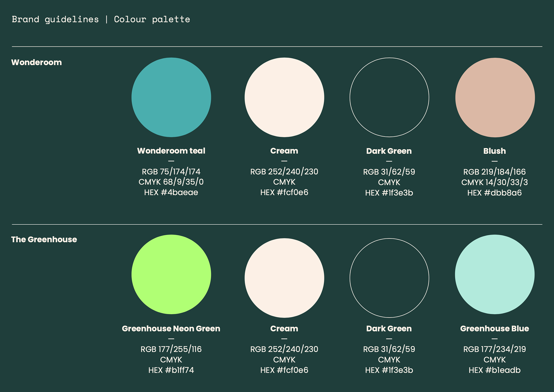Click HEX #b1eadb text
Screen dimensions: 554x392
click(494, 370)
